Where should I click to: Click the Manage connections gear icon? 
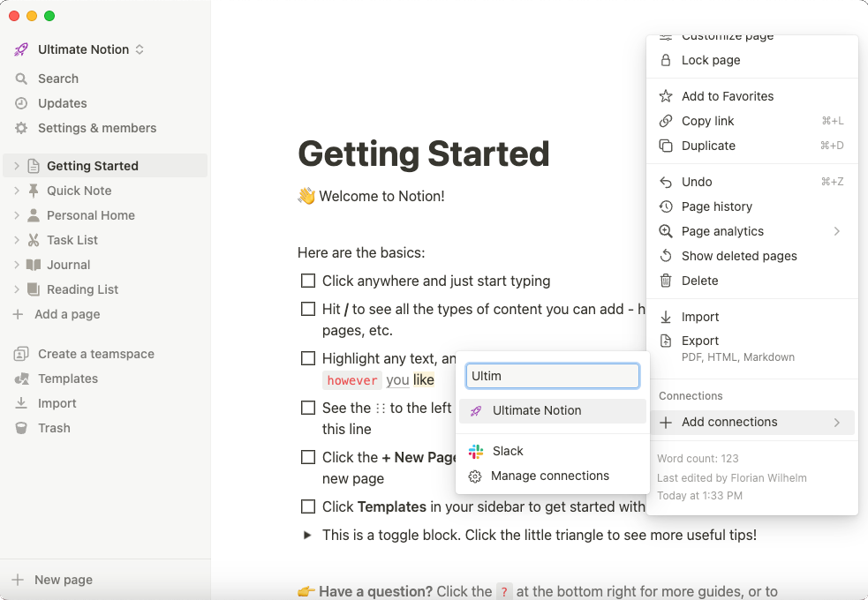pos(475,476)
